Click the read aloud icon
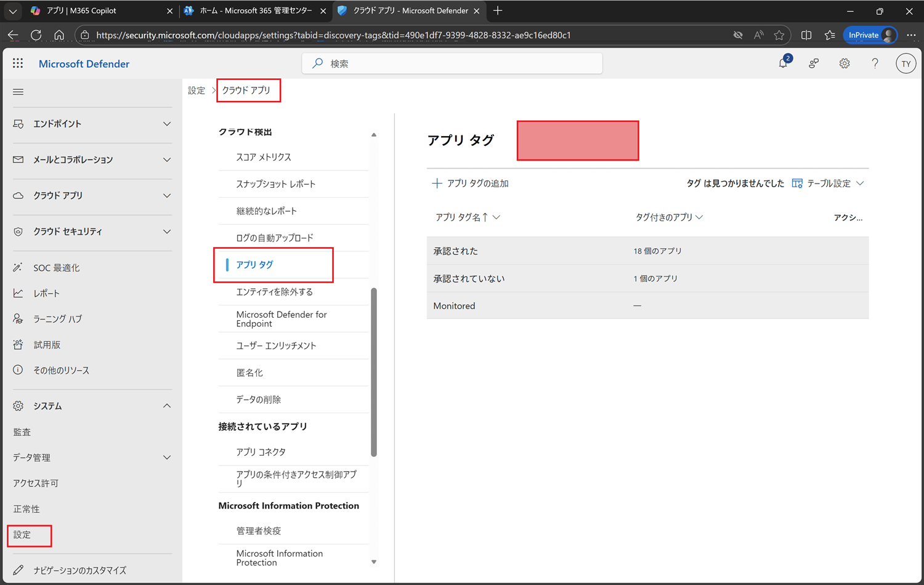Image resolution: width=924 pixels, height=585 pixels. (x=759, y=35)
